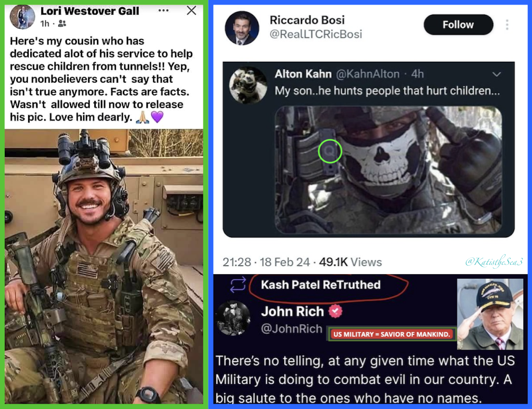Close Lori Westover Gall's post

point(191,11)
